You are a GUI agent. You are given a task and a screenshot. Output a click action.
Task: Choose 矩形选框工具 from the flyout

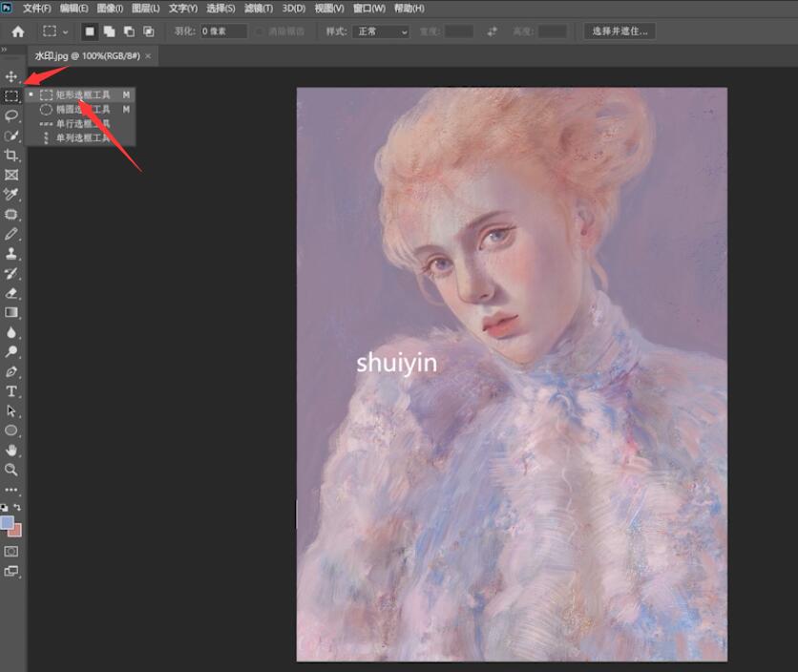click(x=81, y=94)
